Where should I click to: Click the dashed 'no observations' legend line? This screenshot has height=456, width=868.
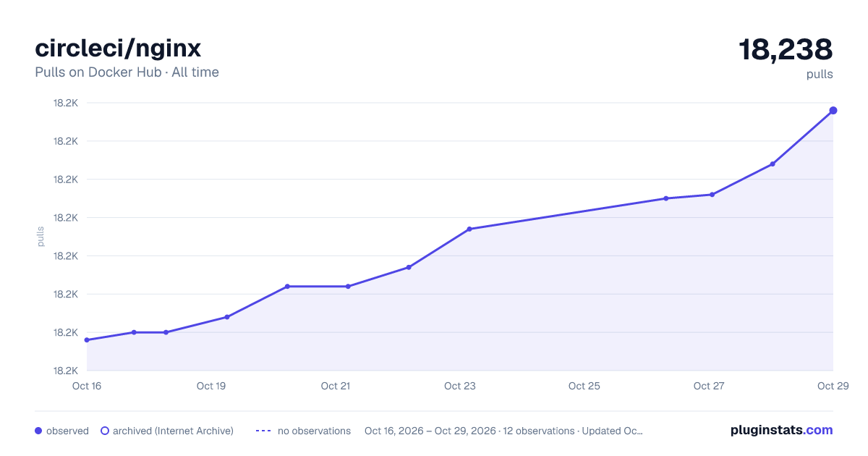(263, 431)
